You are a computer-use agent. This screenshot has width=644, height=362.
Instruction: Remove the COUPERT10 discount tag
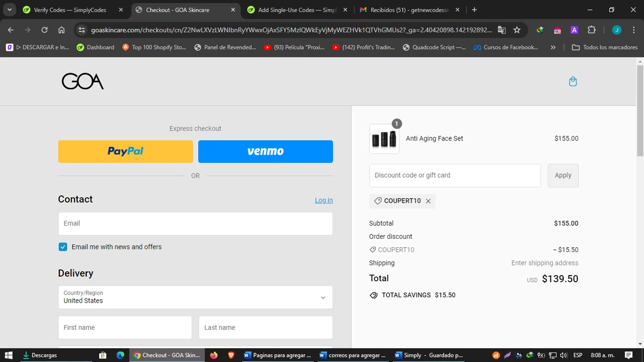[x=428, y=201]
